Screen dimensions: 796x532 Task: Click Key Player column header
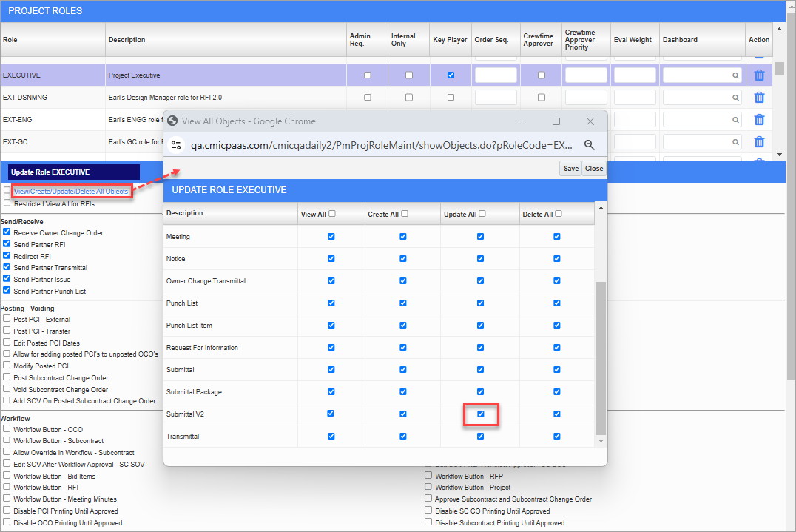click(450, 40)
